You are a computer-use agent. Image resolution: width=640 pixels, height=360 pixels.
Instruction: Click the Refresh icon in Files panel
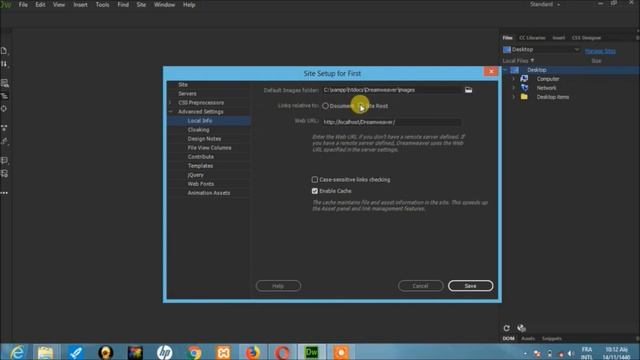tap(507, 328)
